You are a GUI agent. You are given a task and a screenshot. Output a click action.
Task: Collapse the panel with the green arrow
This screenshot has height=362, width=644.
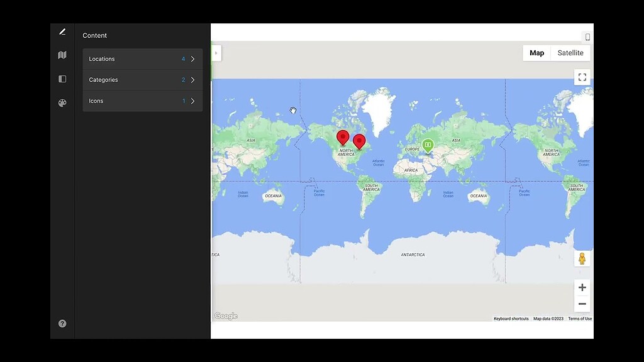[x=216, y=53]
